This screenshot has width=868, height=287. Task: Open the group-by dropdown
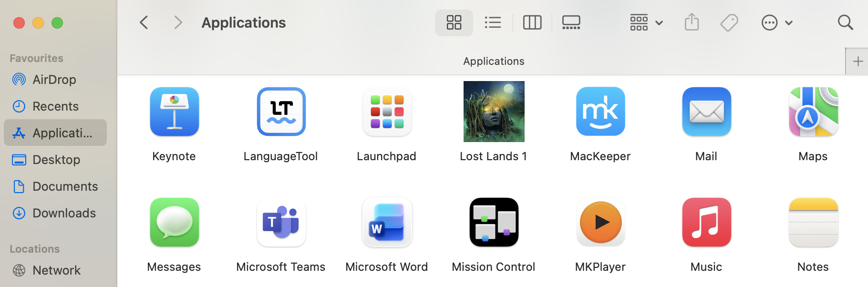click(x=646, y=22)
